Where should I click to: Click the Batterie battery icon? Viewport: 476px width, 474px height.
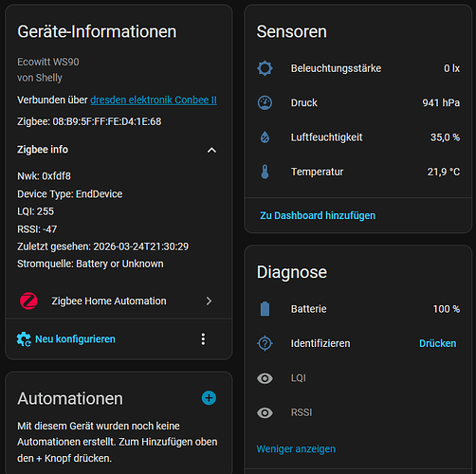coord(265,309)
